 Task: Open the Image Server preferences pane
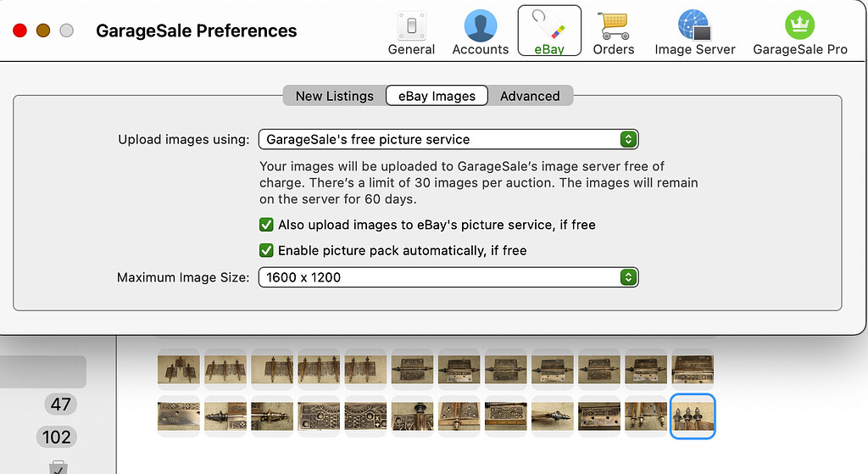tap(695, 32)
